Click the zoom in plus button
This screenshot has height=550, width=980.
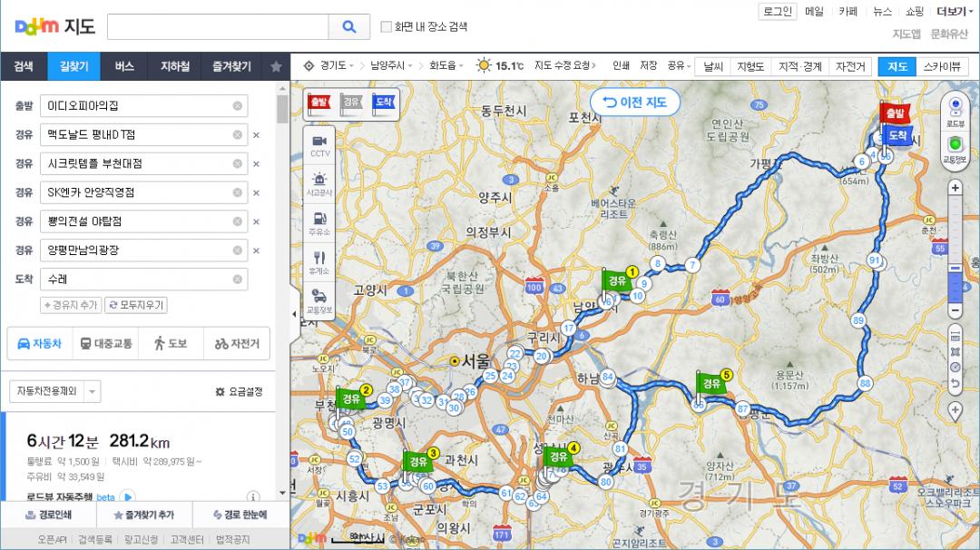pyautogui.click(x=955, y=189)
